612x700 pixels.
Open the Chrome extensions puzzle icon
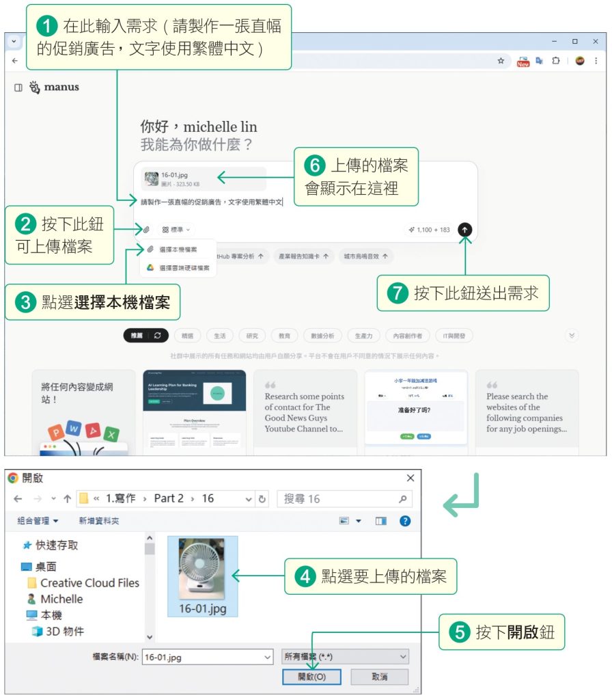click(x=555, y=60)
